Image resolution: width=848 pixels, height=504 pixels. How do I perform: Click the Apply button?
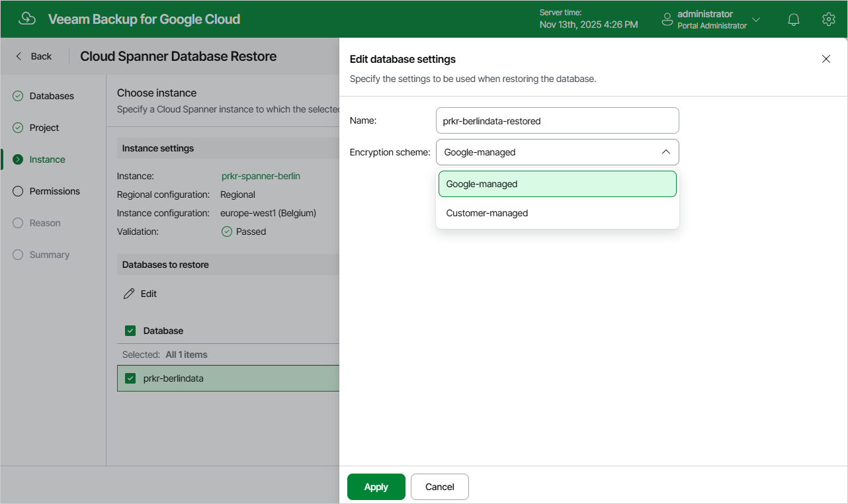[376, 487]
